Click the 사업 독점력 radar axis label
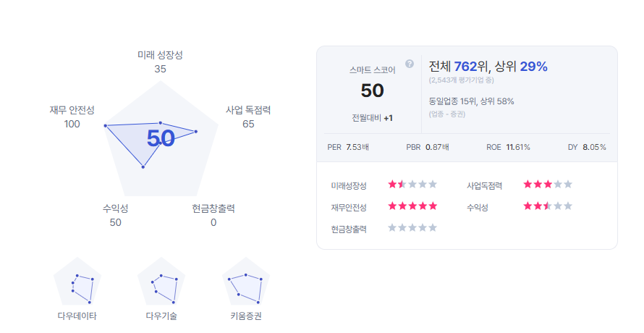Image resolution: width=644 pixels, height=333 pixels. (x=248, y=110)
